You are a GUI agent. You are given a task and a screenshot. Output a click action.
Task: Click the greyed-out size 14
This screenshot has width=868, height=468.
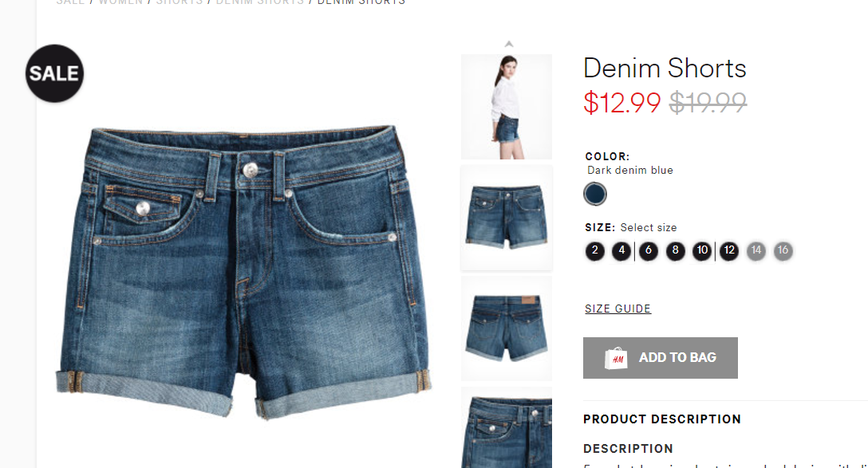pyautogui.click(x=756, y=250)
